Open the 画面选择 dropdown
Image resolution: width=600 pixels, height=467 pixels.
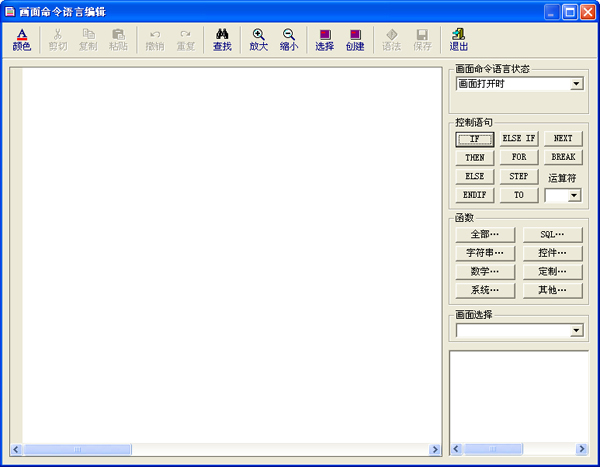576,330
